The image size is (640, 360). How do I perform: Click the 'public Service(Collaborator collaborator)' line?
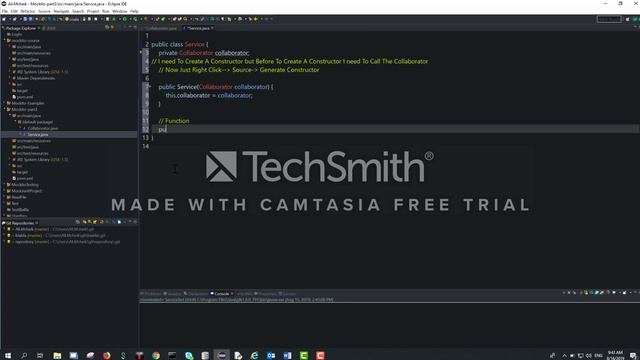pos(216,87)
